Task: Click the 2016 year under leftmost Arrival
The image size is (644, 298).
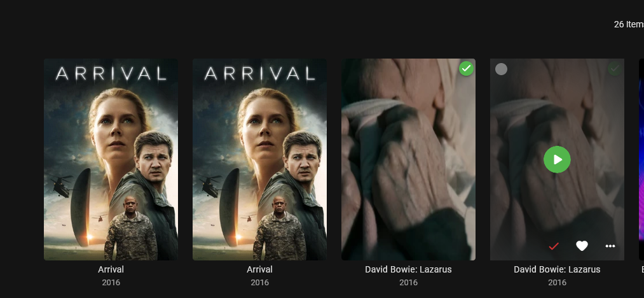Action: [x=111, y=283]
